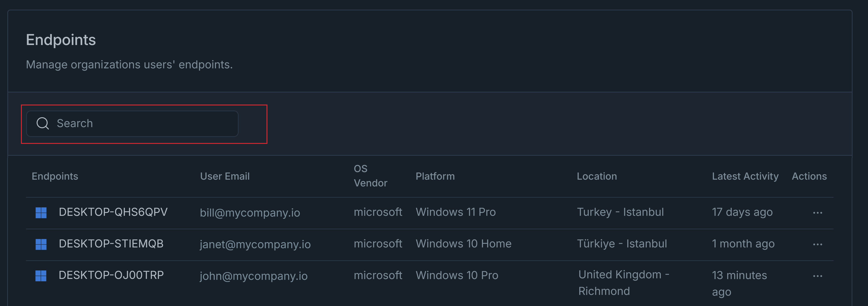This screenshot has height=306, width=868.
Task: Click the 'Manage organizations users' endpoints.' subtitle
Action: [x=129, y=64]
